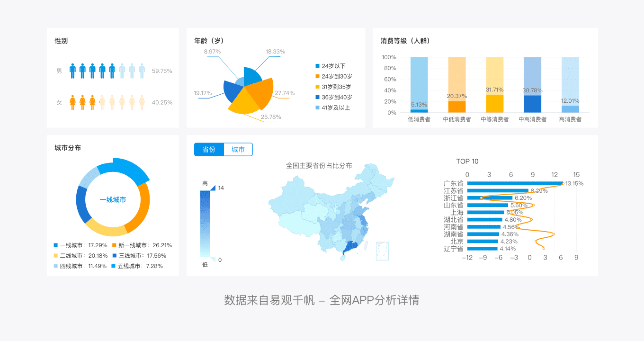
Task: Click the map color gradient bar
Action: (205, 224)
